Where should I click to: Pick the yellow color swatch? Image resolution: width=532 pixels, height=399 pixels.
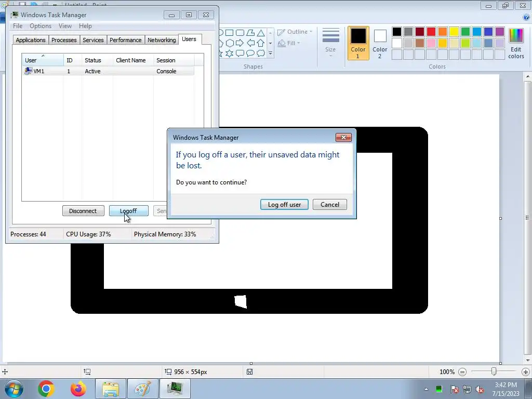[x=454, y=32]
